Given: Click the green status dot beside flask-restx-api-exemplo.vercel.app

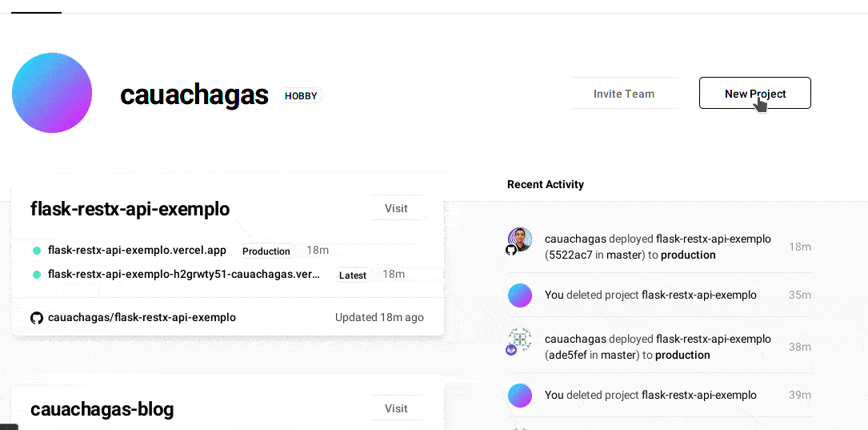Looking at the screenshot, I should (x=36, y=251).
